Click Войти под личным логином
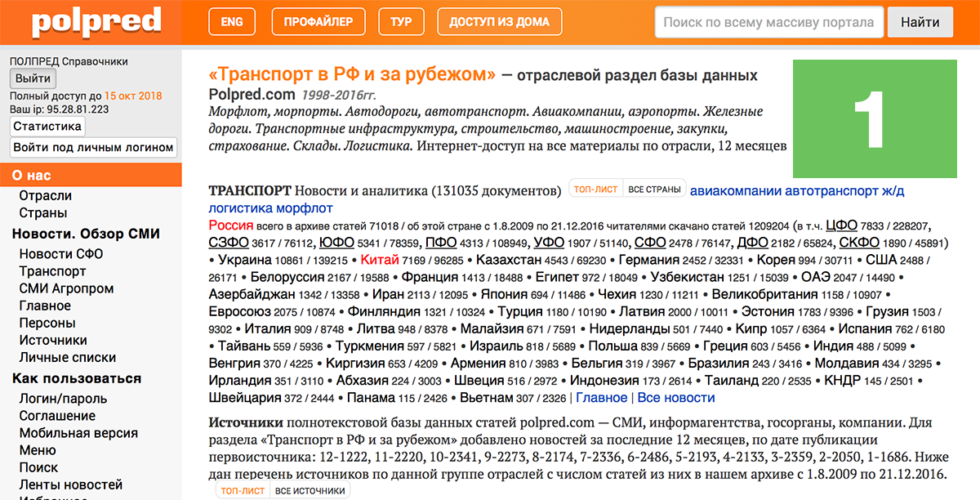The height and width of the screenshot is (500, 980). (x=94, y=148)
